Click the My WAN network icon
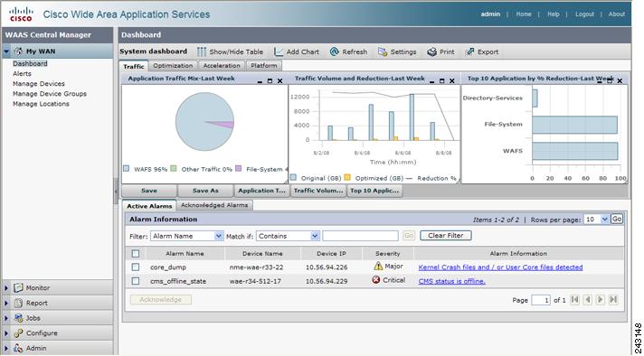Screen dimensions: 644x356 18,52
